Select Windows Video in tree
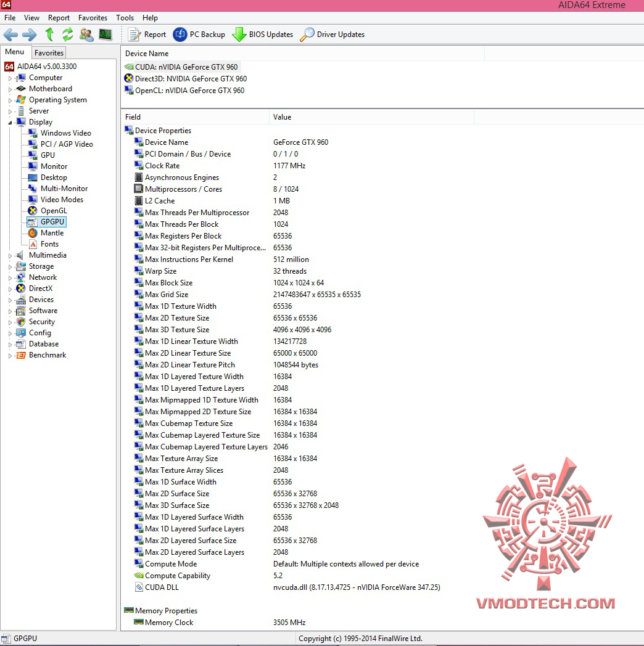This screenshot has height=646, width=644. [x=60, y=133]
